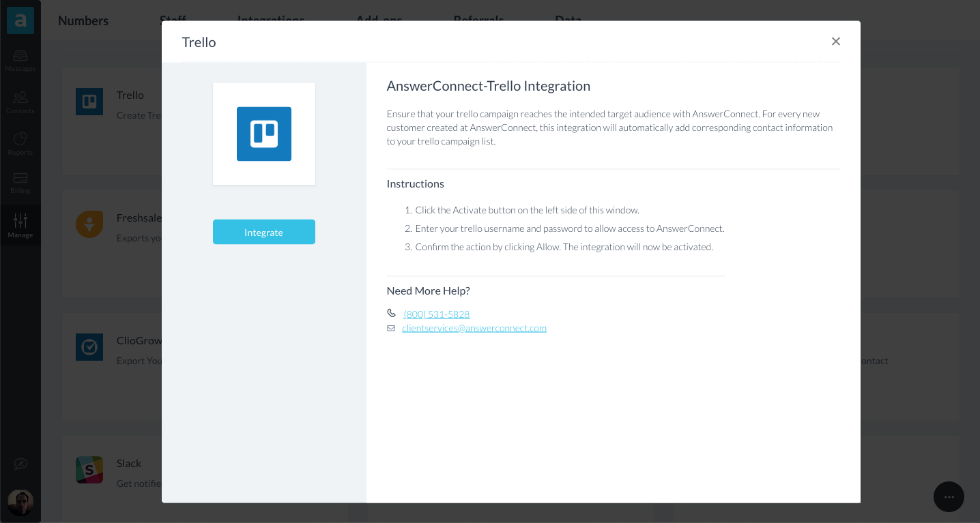Click instruction step about the Activate button

pos(527,210)
